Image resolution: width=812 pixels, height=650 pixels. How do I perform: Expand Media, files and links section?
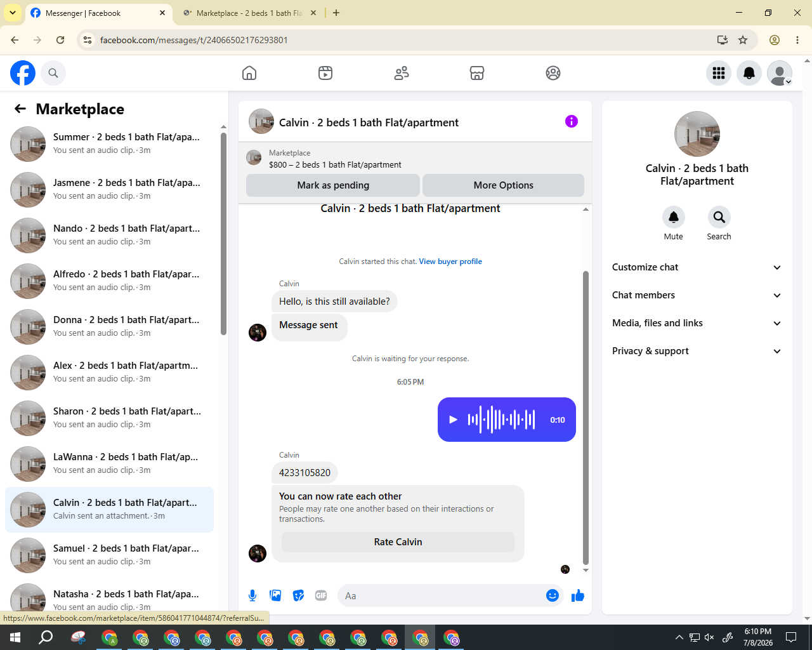697,323
